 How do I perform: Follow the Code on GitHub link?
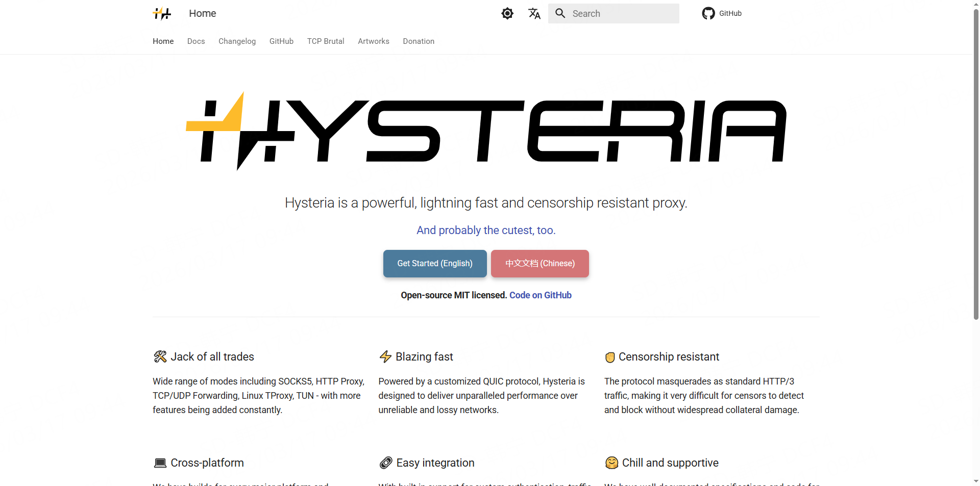coord(540,295)
